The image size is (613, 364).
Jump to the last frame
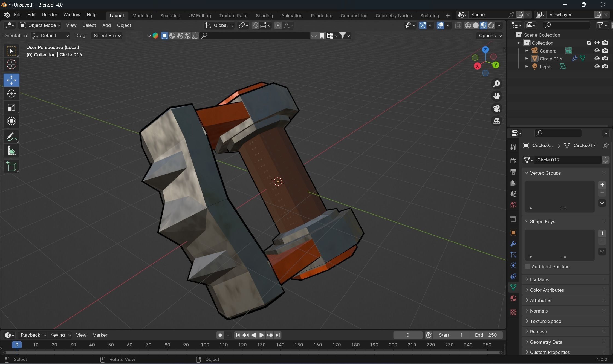coord(277,335)
